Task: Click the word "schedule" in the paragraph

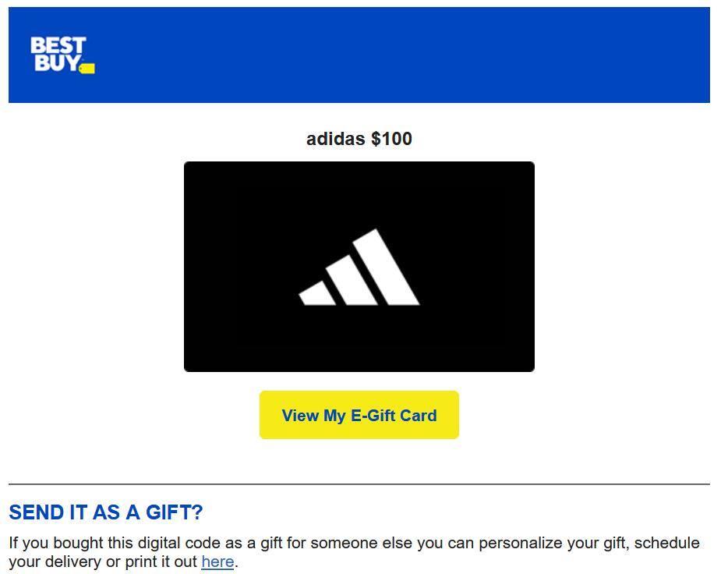Action: (667, 543)
